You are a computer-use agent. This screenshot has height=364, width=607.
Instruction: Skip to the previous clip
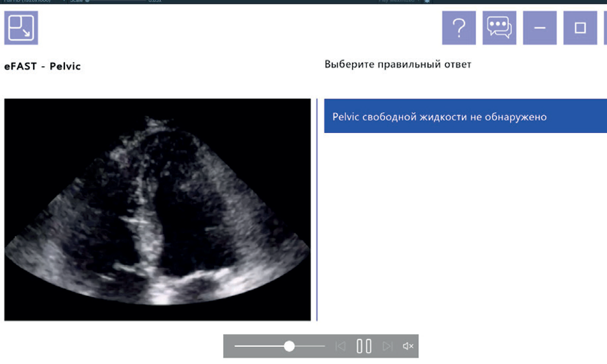coord(340,346)
